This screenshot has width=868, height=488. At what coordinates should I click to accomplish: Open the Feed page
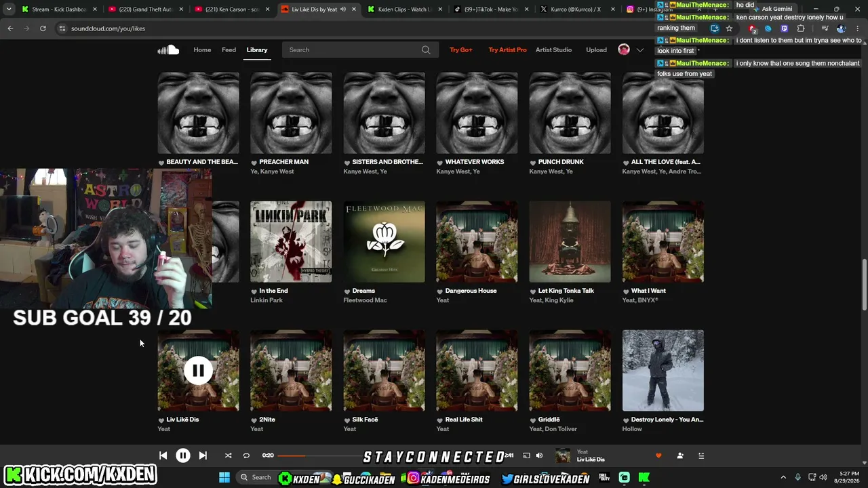(x=229, y=49)
